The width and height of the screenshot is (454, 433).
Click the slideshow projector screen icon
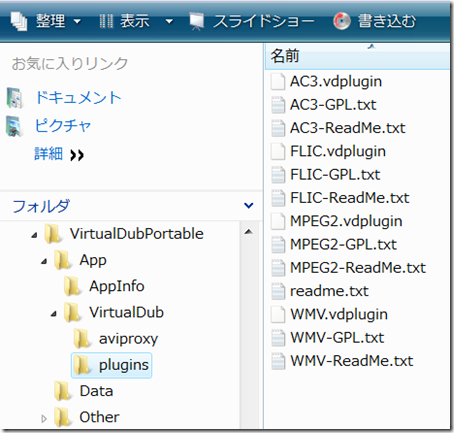click(197, 21)
